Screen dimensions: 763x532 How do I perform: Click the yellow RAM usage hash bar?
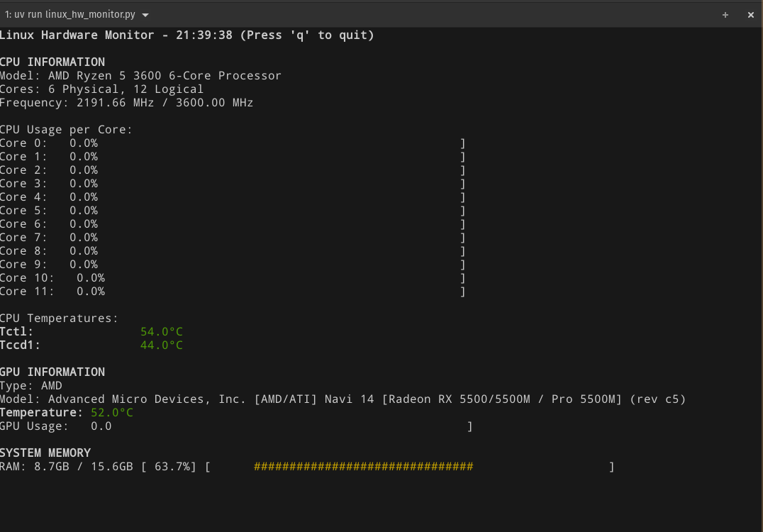(x=364, y=467)
